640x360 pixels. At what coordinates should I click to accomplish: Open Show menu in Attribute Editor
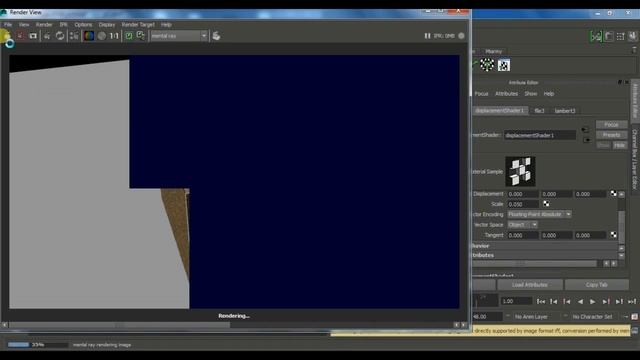531,93
